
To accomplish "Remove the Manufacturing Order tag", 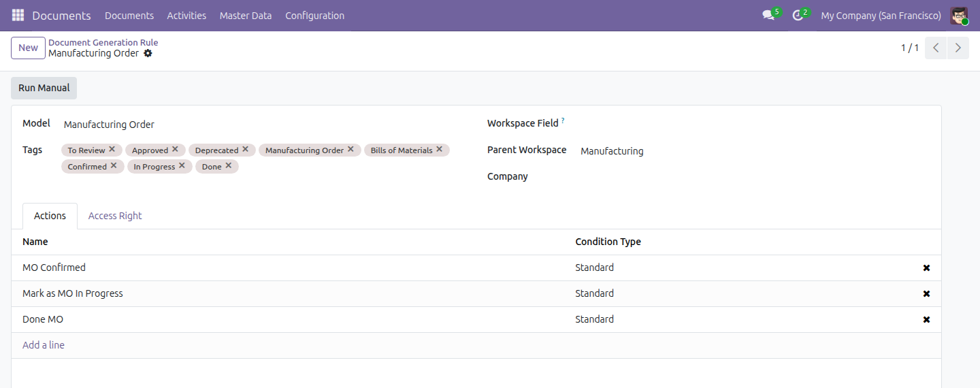I will click(x=350, y=149).
